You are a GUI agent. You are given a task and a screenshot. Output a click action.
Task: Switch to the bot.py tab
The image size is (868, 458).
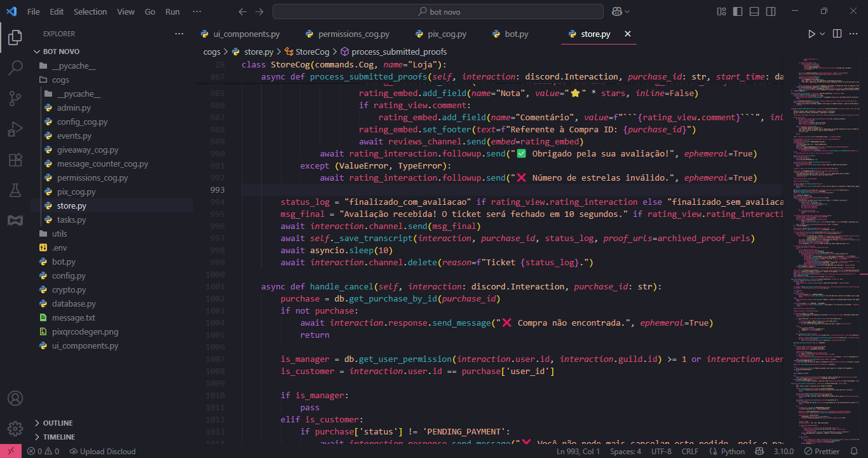click(510, 34)
